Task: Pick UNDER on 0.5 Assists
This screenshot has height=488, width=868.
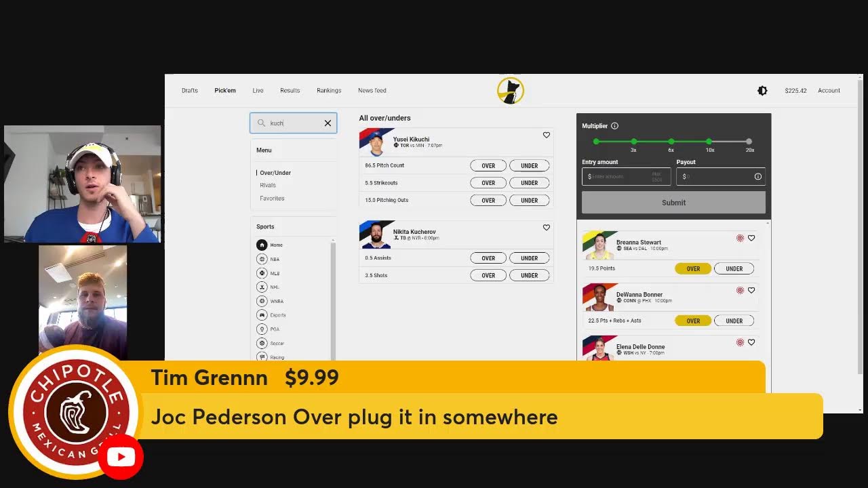Action: point(530,258)
